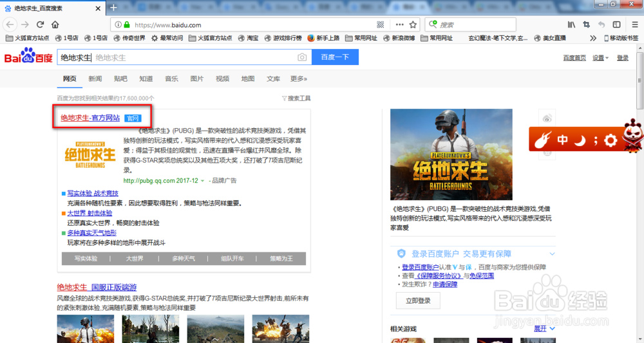Open the Firefox library icon
The height and width of the screenshot is (343, 644).
point(571,24)
